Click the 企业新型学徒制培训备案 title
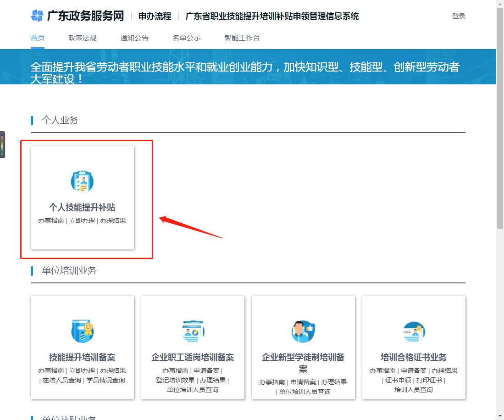Screen dimensions: 504x420 point(303,363)
